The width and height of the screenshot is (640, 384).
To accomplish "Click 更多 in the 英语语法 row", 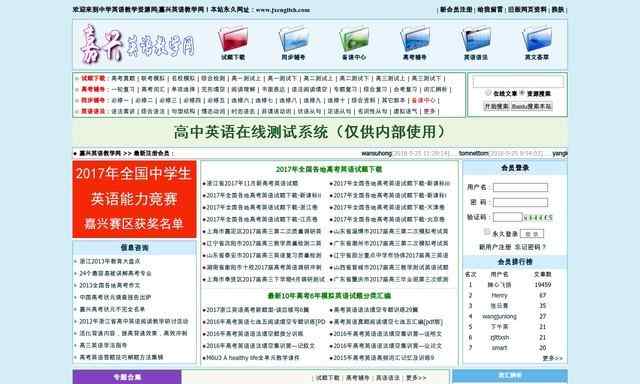I will [429, 111].
